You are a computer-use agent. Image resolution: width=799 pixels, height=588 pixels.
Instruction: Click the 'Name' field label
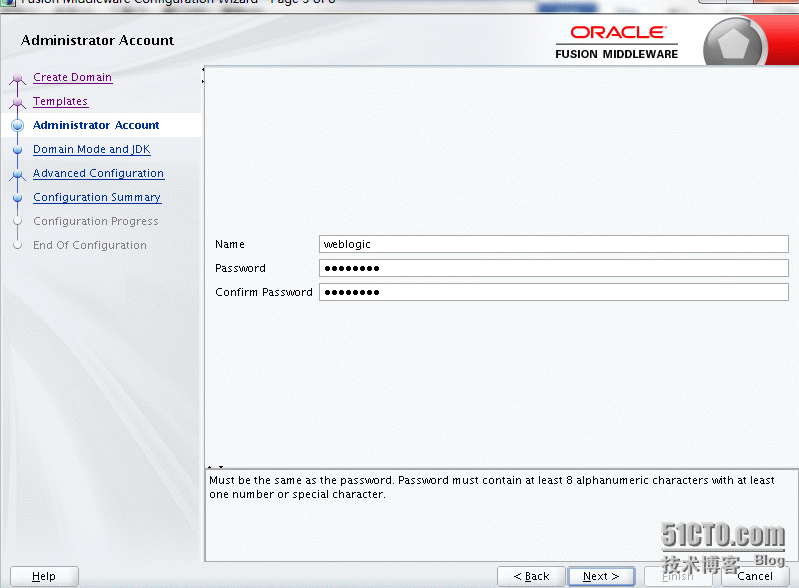coord(230,244)
